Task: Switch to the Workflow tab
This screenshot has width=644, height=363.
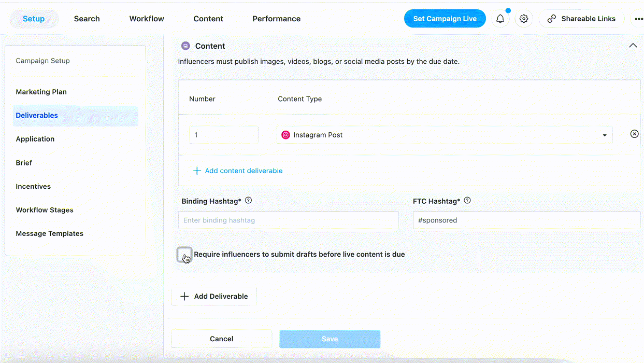Action: [x=147, y=19]
